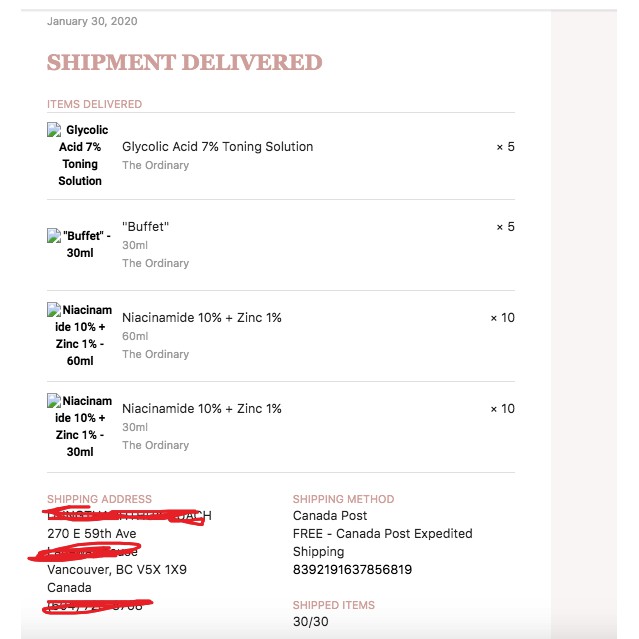Screen dimensions: 639x639
Task: Open Glycolic Acid 7% Toning Solution product name
Action: pos(217,147)
